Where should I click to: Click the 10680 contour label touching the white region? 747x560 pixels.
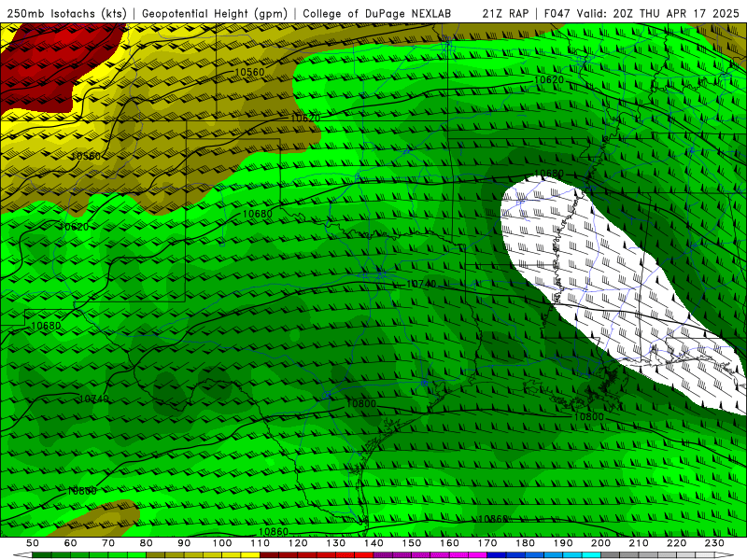point(549,174)
